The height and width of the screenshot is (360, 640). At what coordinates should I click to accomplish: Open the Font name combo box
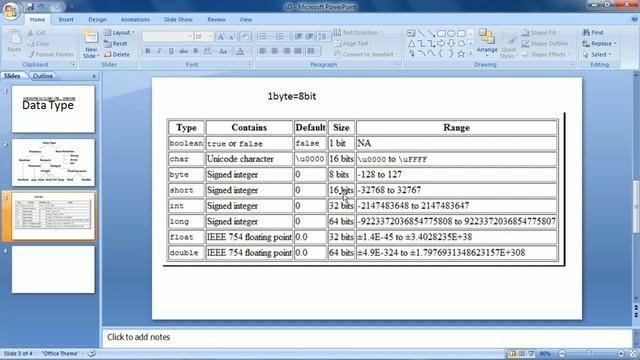pyautogui.click(x=168, y=37)
